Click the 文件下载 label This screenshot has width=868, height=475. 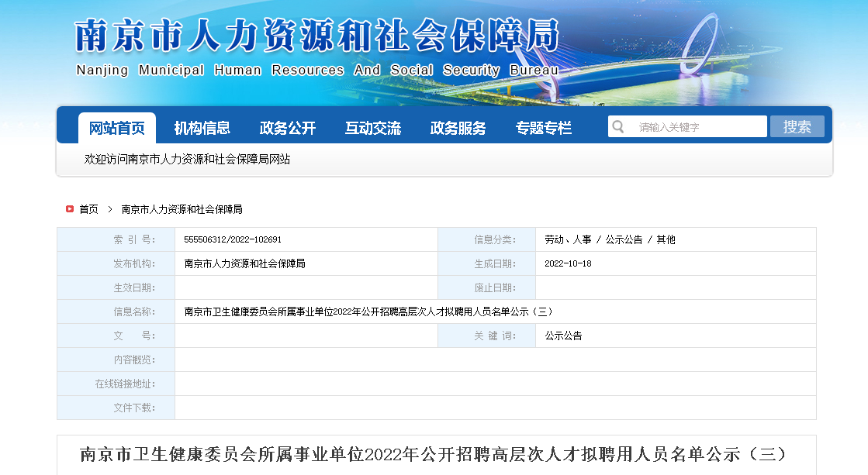(134, 408)
